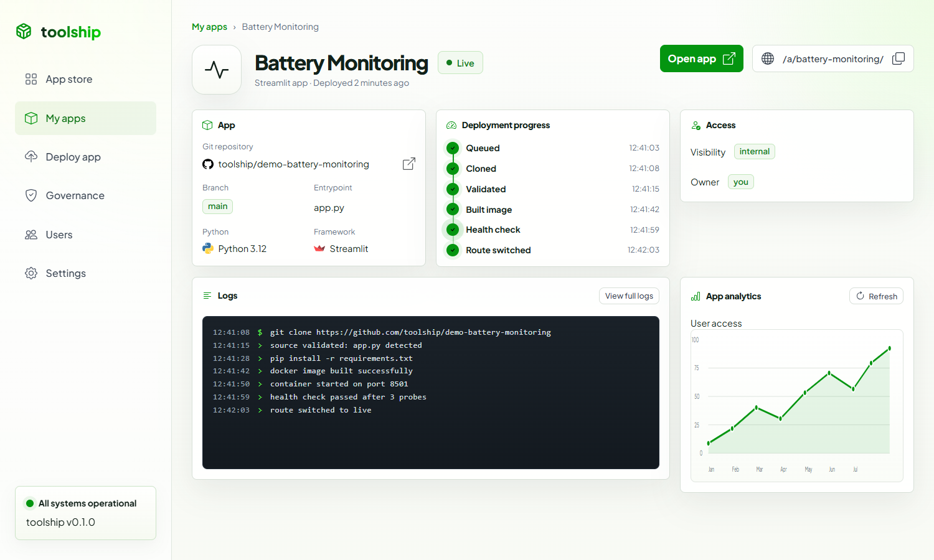This screenshot has height=560, width=934.
Task: Open the App store menu item
Action: (x=85, y=79)
